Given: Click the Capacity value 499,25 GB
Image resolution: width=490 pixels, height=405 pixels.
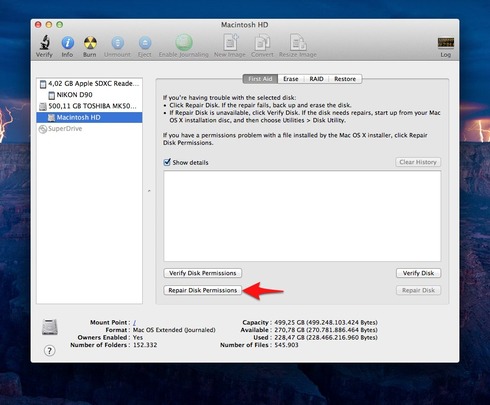Looking at the screenshot, I should (326, 322).
